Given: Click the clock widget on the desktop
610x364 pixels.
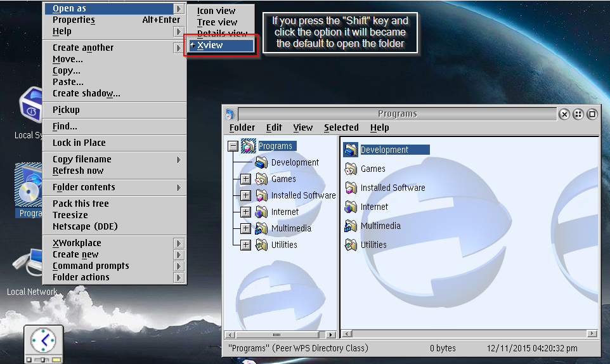Looking at the screenshot, I should pyautogui.click(x=44, y=342).
